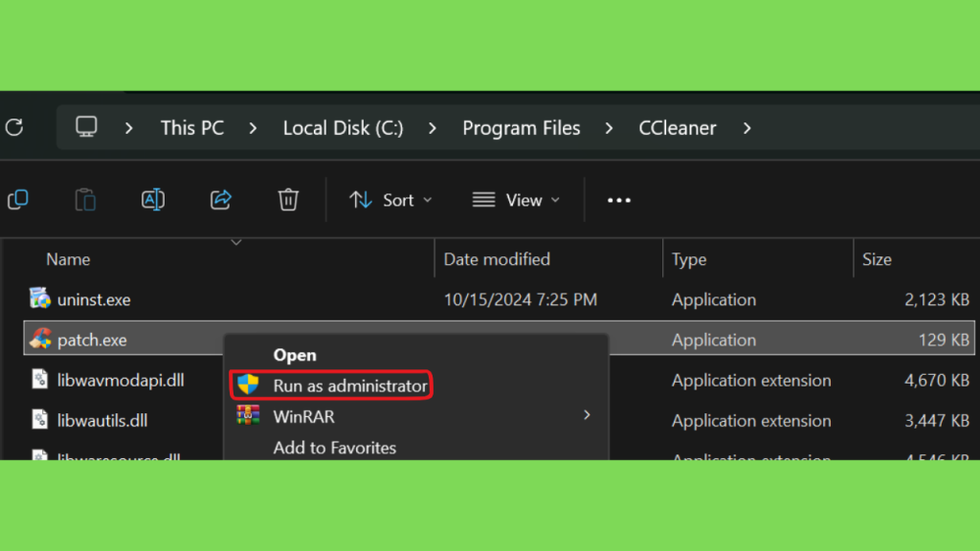Image resolution: width=980 pixels, height=551 pixels.
Task: Sort files by the Type column header
Action: (x=689, y=259)
